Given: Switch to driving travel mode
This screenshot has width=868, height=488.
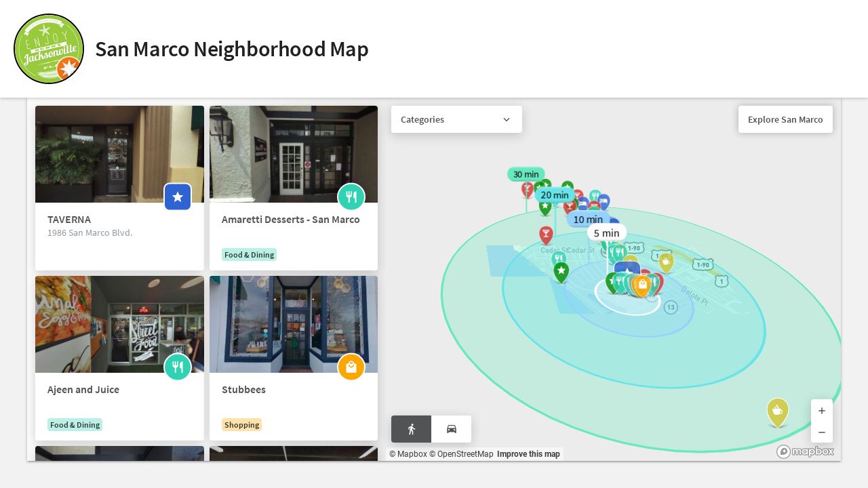Looking at the screenshot, I should (452, 429).
